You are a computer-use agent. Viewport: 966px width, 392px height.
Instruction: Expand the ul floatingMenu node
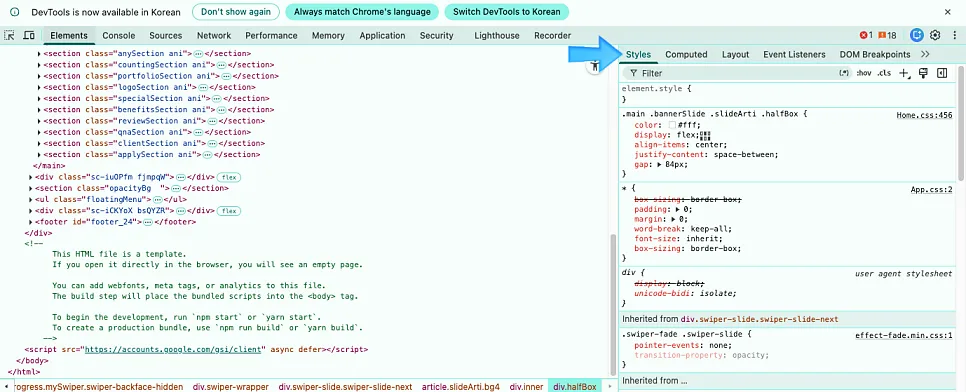[31, 200]
